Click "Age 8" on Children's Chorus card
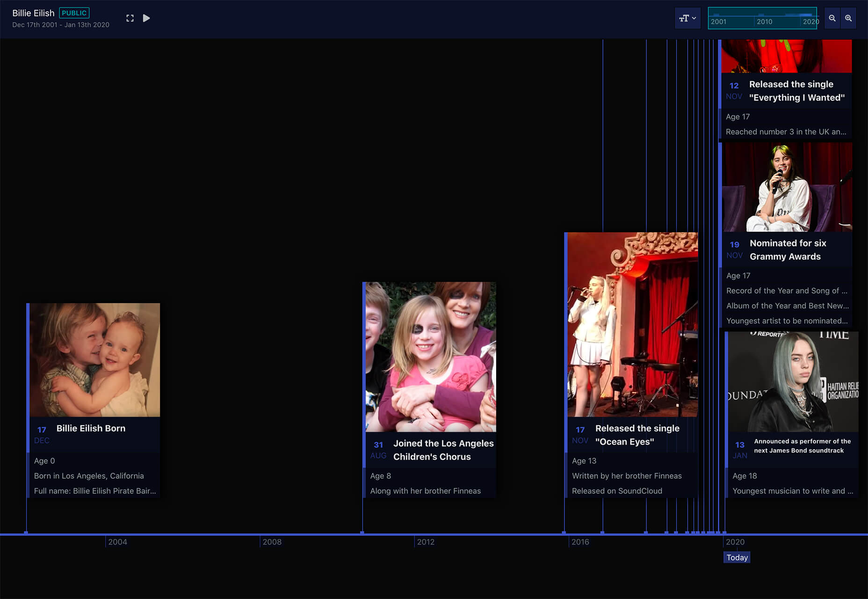Image resolution: width=868 pixels, height=599 pixels. (380, 476)
